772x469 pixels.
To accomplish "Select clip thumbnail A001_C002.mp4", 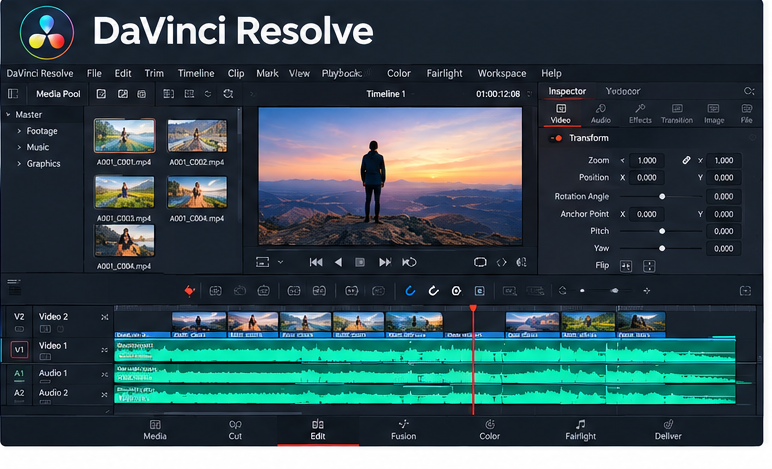I will click(x=197, y=135).
